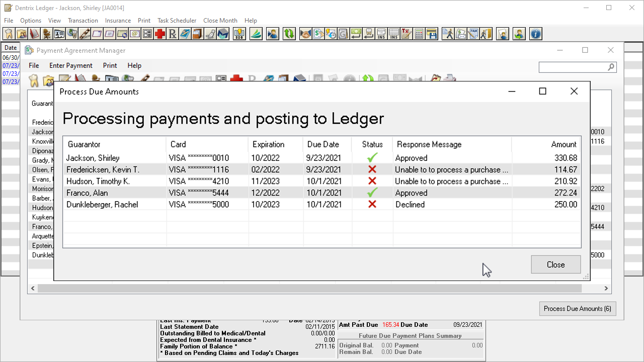The image size is (644, 362).
Task: Click the Response Message column header
Action: 429,144
